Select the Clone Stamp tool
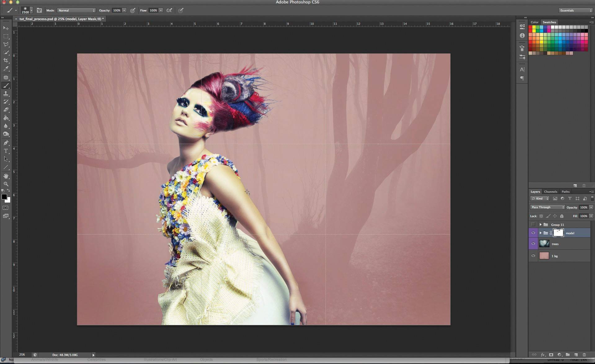595x364 pixels. click(x=6, y=94)
